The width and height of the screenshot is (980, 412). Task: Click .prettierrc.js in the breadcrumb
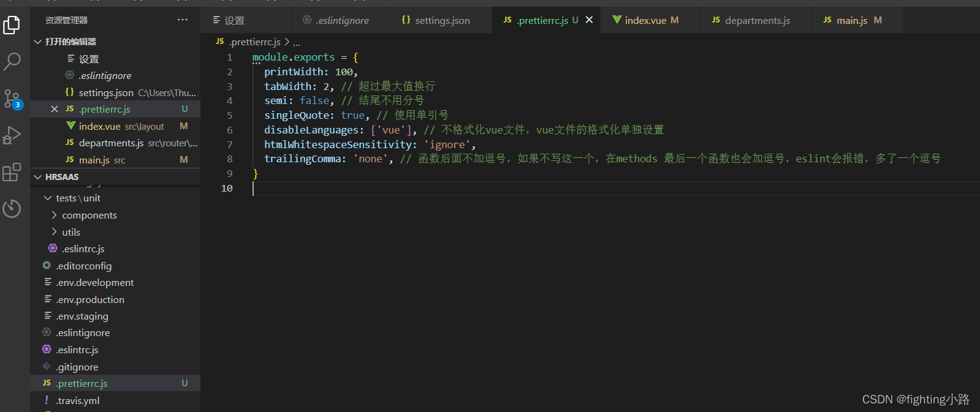pyautogui.click(x=255, y=42)
